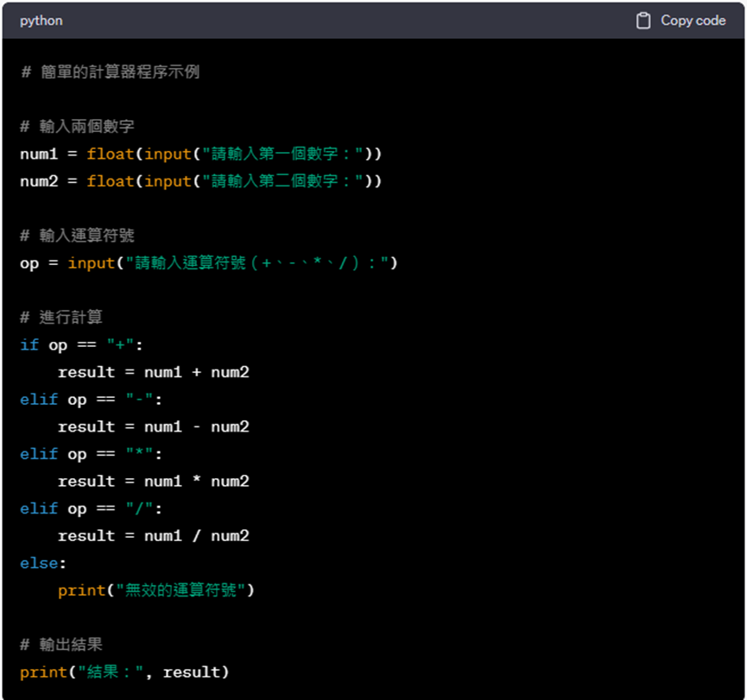The width and height of the screenshot is (747, 700).
Task: Click the input call on num1 line
Action: pos(169,154)
